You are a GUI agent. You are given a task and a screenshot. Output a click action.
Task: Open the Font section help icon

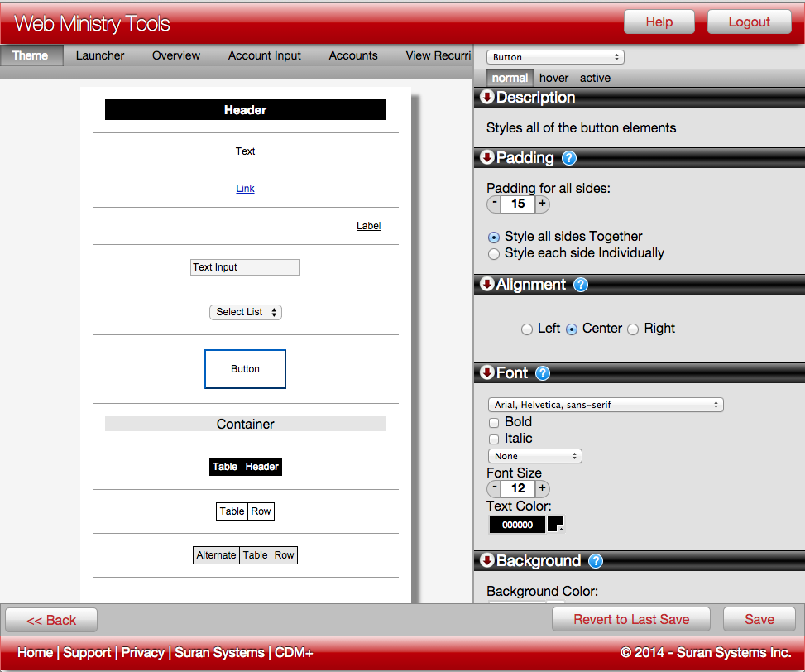543,373
